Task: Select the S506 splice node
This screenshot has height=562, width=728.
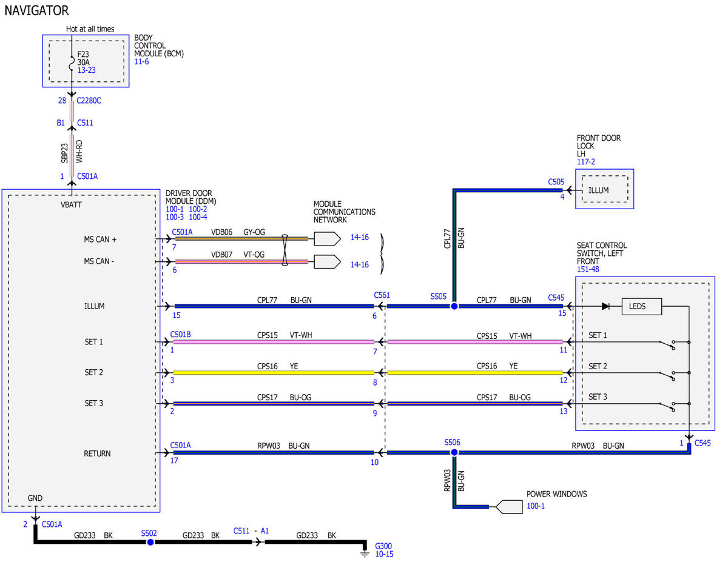Action: click(x=454, y=452)
